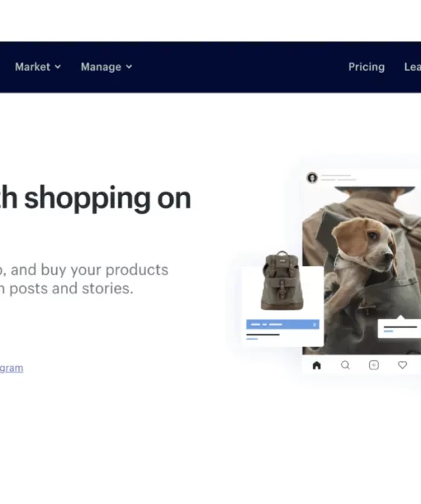Screen dimensions: 421x504
Task: Open the Market dropdown menu
Action: click(x=38, y=67)
